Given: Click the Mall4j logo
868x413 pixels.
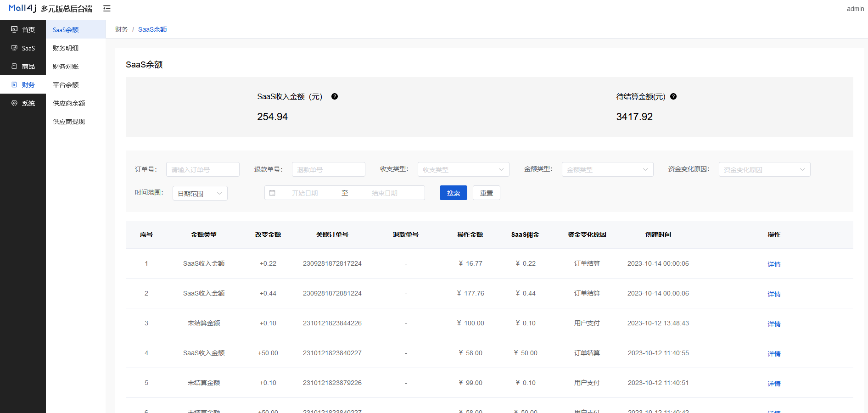Looking at the screenshot, I should [22, 8].
